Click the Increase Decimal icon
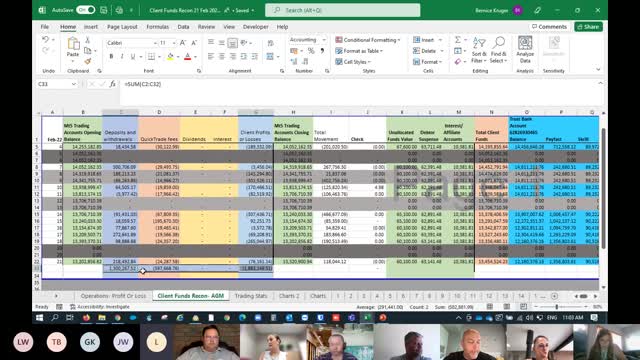Image resolution: width=640 pixels, height=360 pixels. tap(294, 61)
